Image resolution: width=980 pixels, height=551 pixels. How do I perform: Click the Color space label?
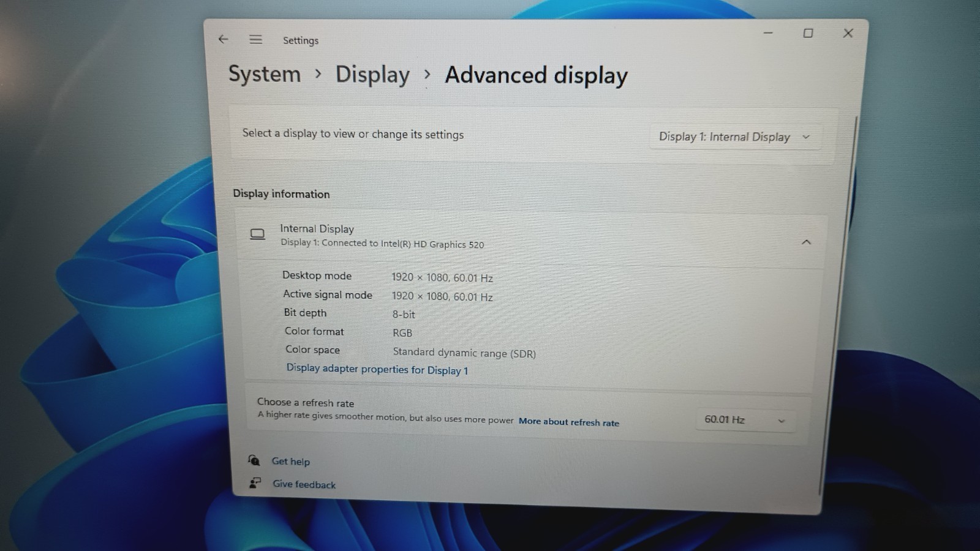(x=312, y=350)
